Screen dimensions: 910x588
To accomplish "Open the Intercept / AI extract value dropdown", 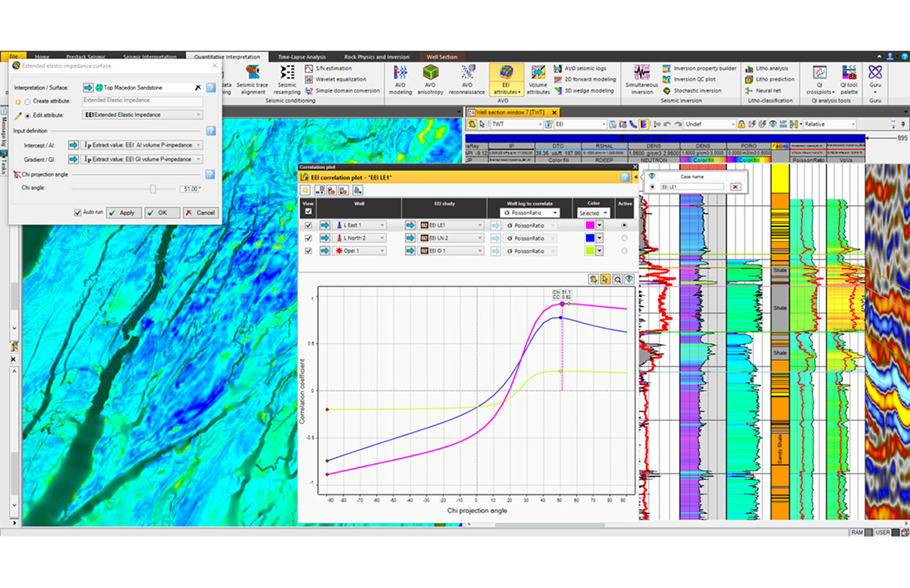I will pos(197,145).
